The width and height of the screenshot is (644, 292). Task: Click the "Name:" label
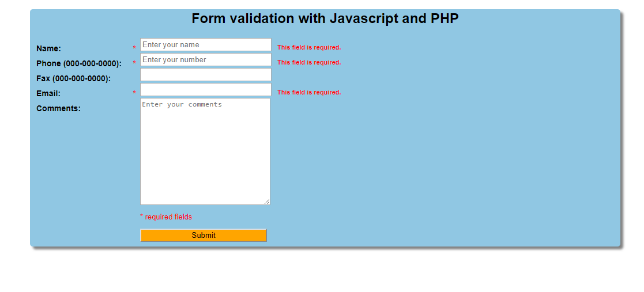48,48
